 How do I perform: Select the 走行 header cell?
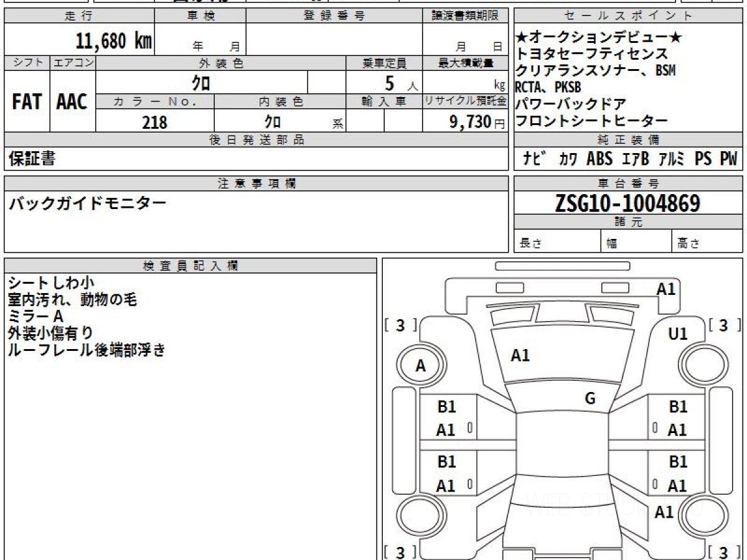click(x=79, y=16)
